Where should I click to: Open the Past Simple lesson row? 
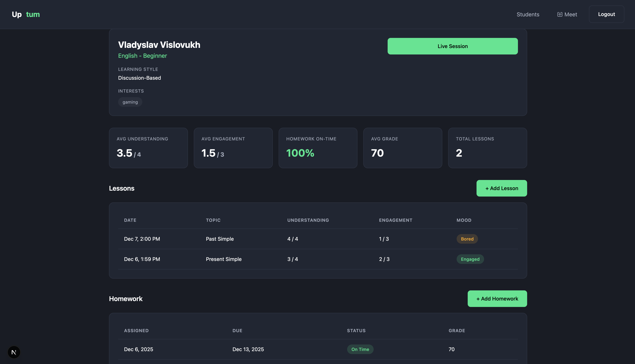point(220,239)
